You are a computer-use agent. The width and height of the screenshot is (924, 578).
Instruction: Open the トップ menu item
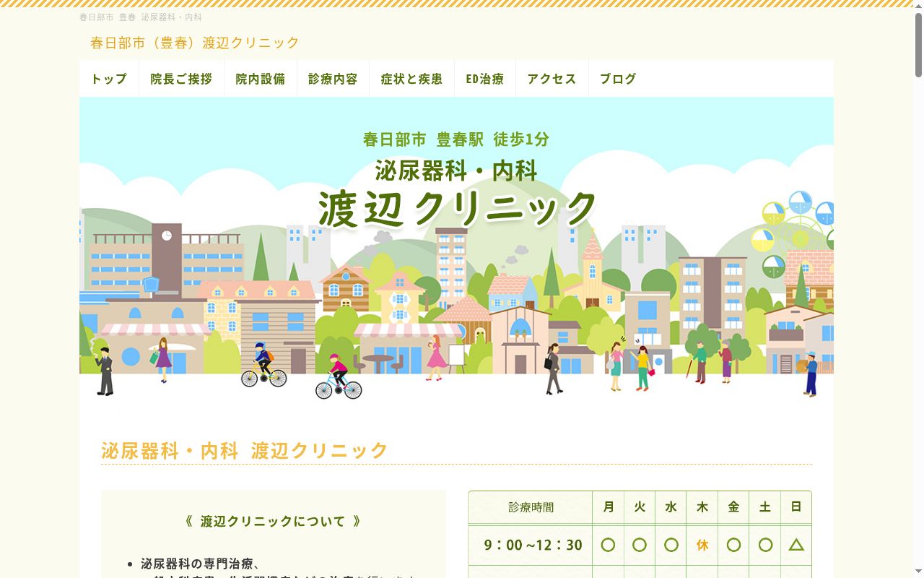(x=109, y=79)
